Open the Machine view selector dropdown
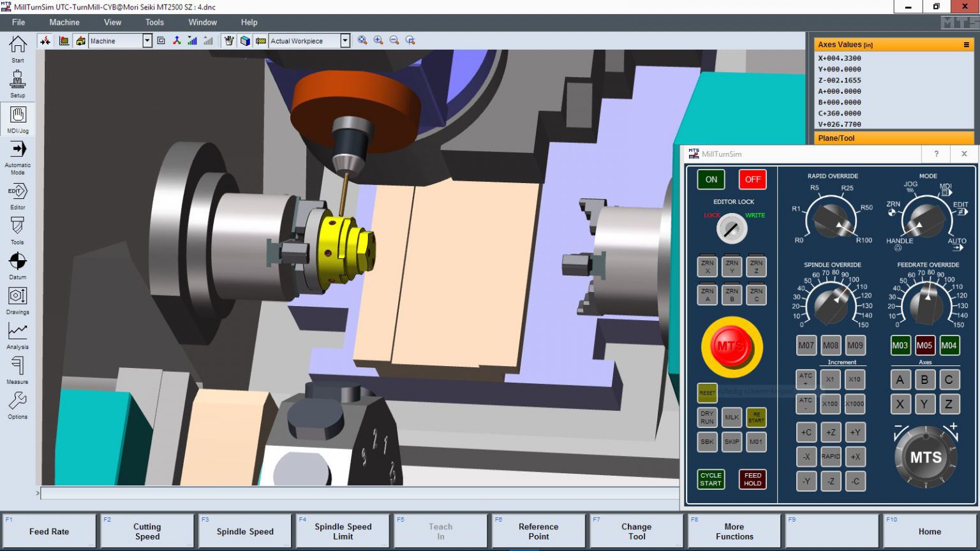 [146, 41]
